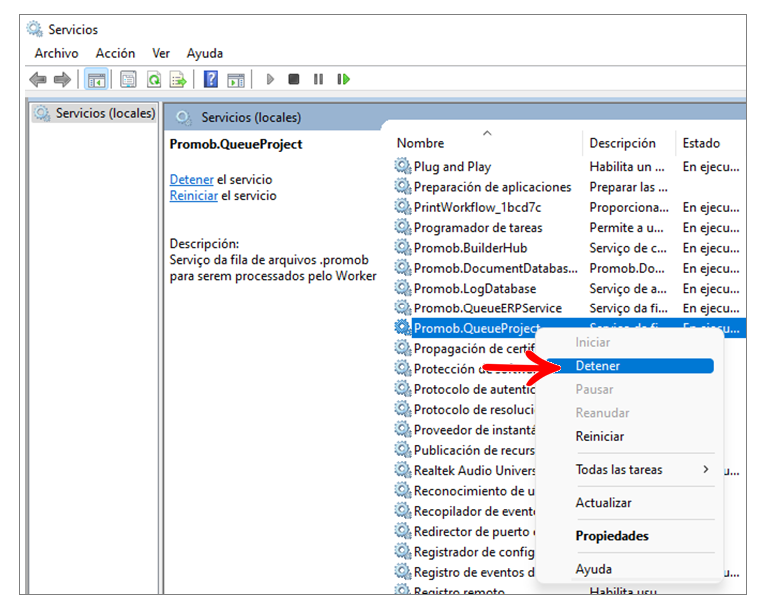Sort by the Nombre column header

(420, 143)
